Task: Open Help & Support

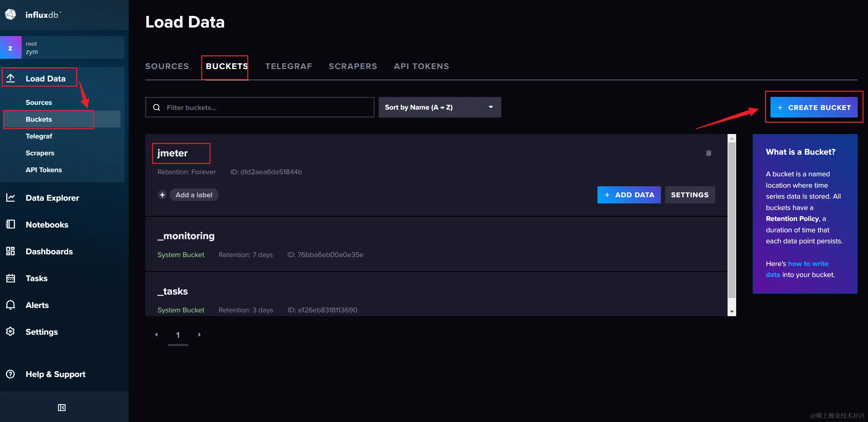Action: pyautogui.click(x=56, y=374)
